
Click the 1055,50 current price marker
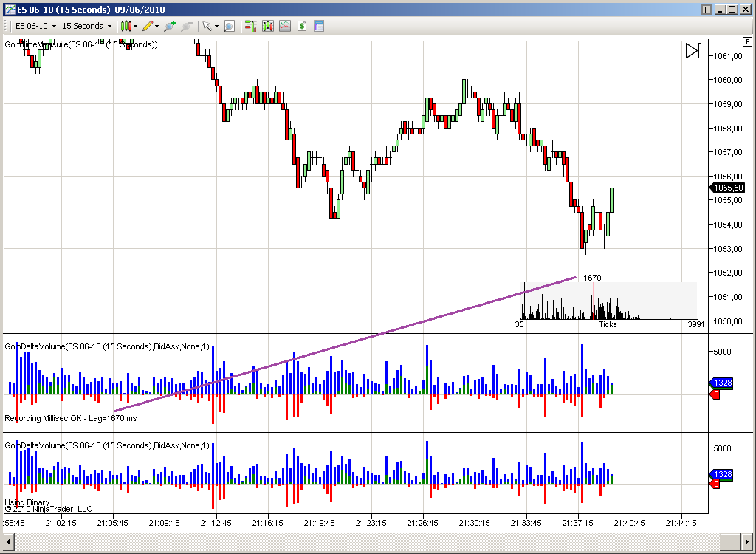coord(727,188)
